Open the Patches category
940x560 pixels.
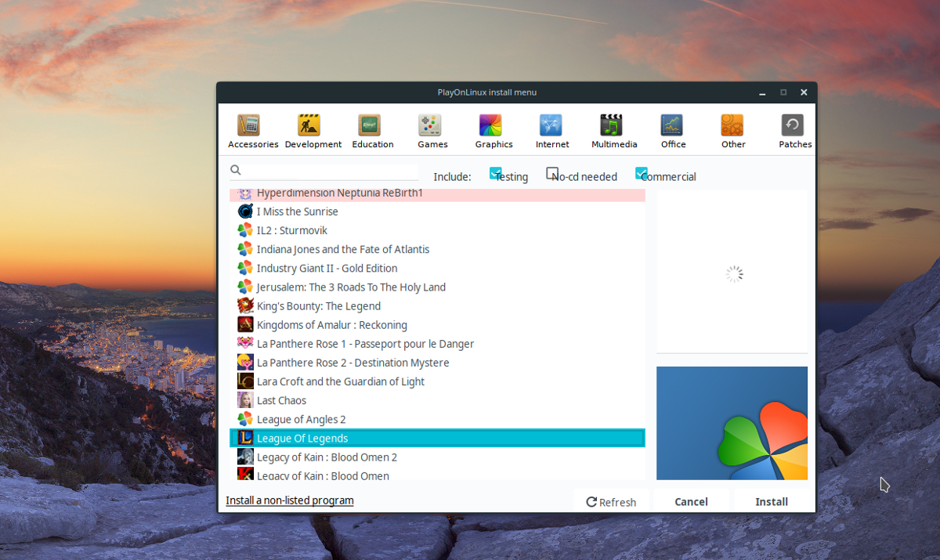794,131
